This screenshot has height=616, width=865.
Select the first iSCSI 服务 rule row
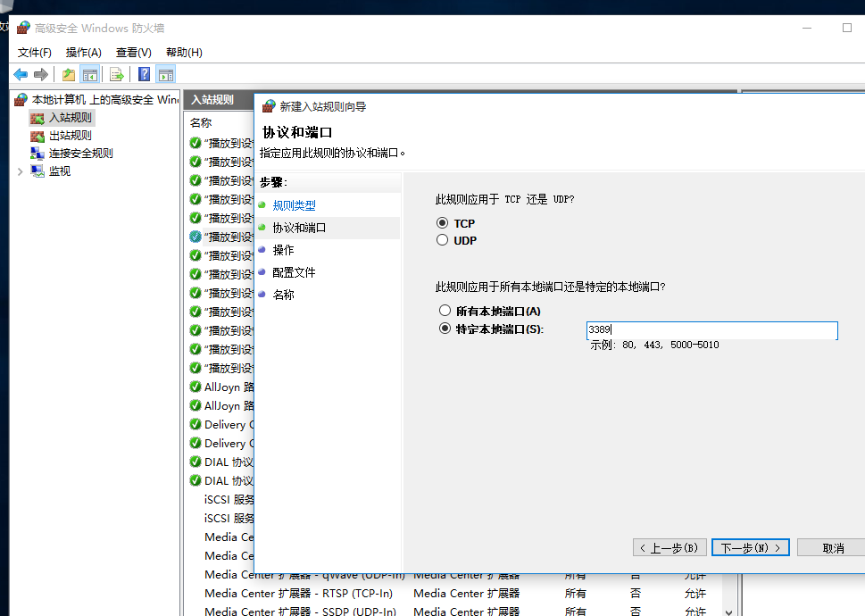pyautogui.click(x=229, y=500)
